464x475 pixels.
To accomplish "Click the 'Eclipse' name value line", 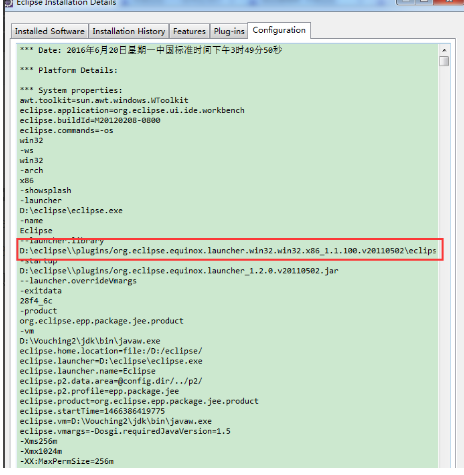I will [x=36, y=230].
